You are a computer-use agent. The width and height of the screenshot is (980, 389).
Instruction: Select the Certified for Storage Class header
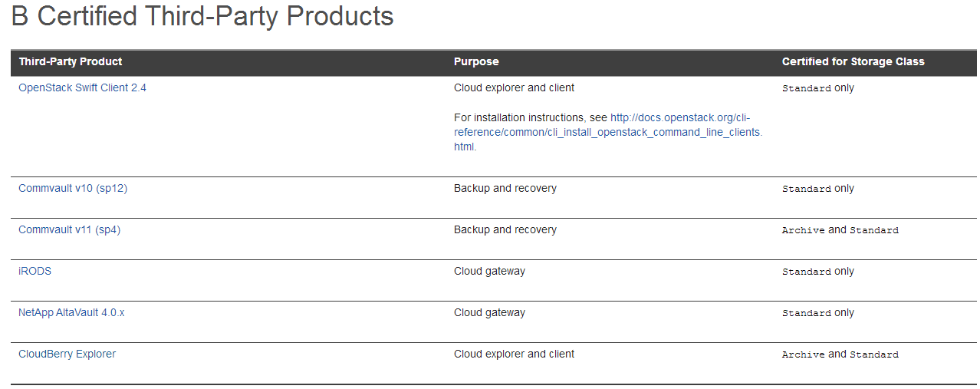pyautogui.click(x=853, y=61)
